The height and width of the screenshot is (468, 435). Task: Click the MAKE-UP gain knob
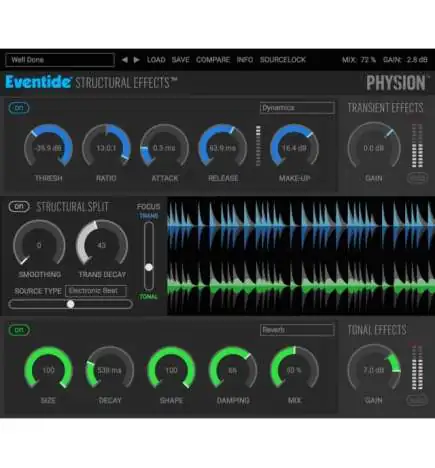click(294, 146)
